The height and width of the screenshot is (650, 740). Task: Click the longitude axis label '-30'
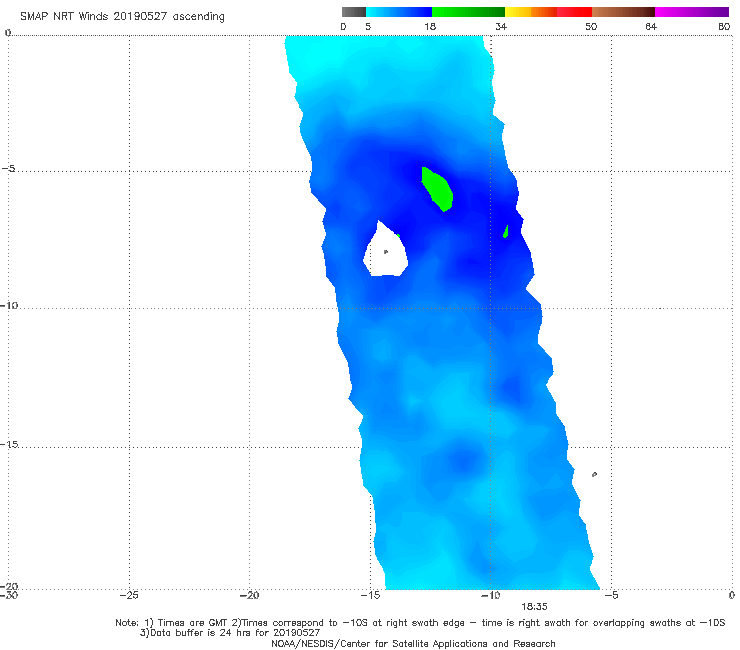click(9, 595)
